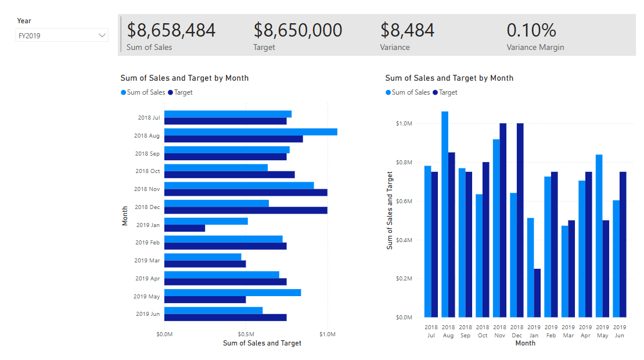Click the right chart vertical y-axis title
Viewport: 644px width, 360px height.
[390, 211]
